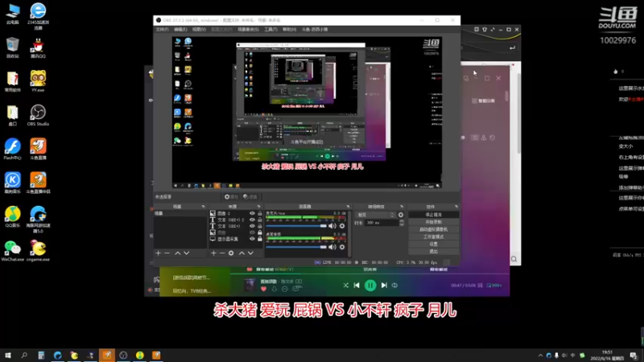This screenshot has height=362, width=644.
Task: Pop out the Sources dock panel
Action: point(258,207)
